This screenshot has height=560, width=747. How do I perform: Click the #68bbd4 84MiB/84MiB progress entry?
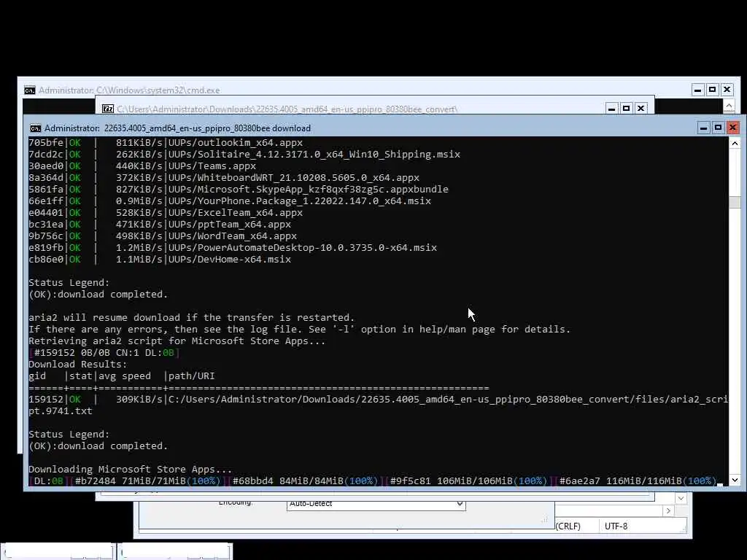(x=306, y=481)
